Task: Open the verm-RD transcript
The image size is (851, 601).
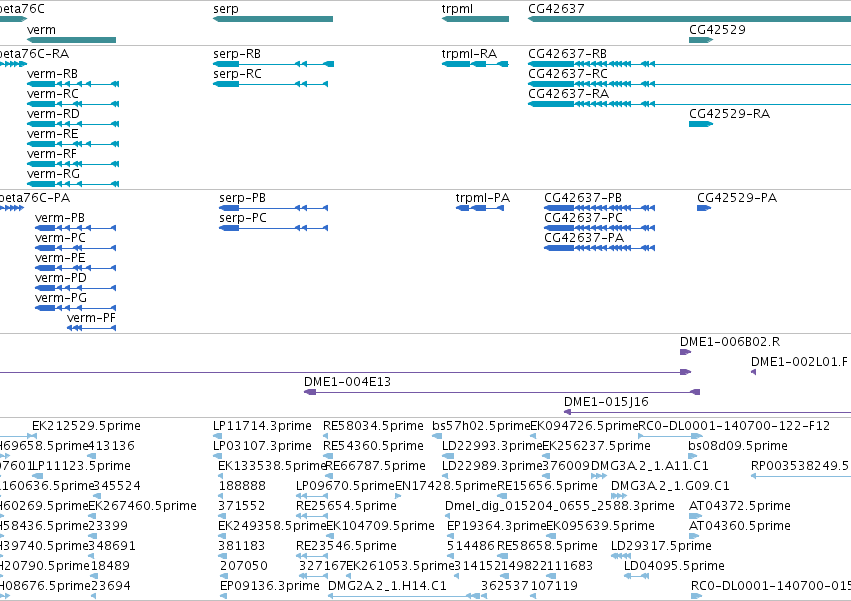Action: click(73, 124)
